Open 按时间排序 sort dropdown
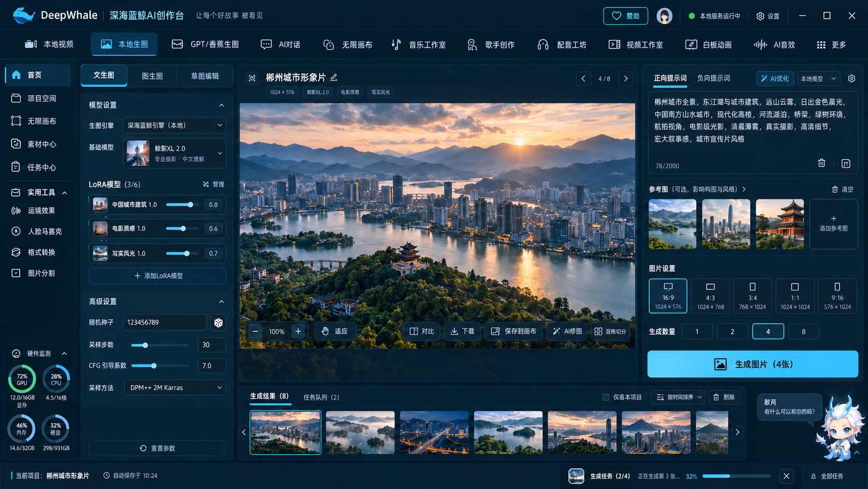This screenshot has width=868, height=489. [x=678, y=397]
